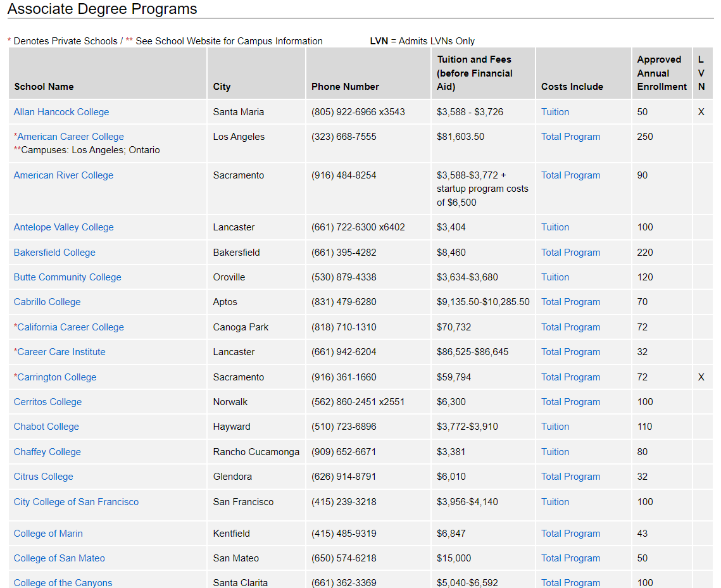Click the $9,135.50-$10,285.50 tuition cell
This screenshot has height=588, width=721.
click(x=483, y=302)
